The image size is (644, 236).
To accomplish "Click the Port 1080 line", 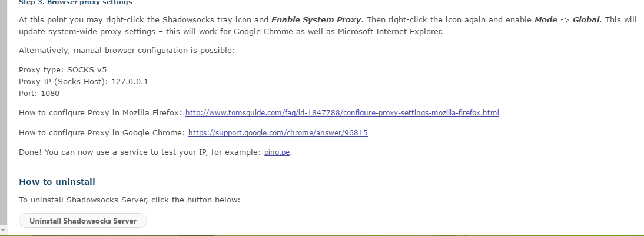I will (x=39, y=93).
